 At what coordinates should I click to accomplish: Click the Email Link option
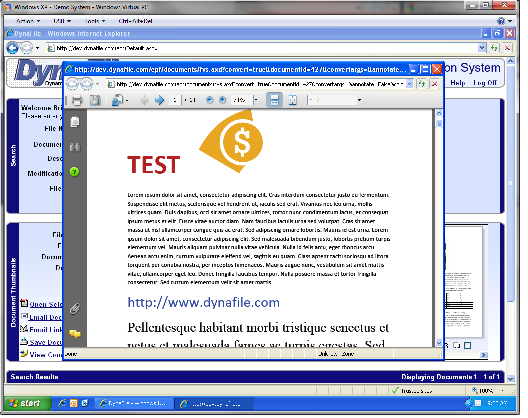coord(46,330)
